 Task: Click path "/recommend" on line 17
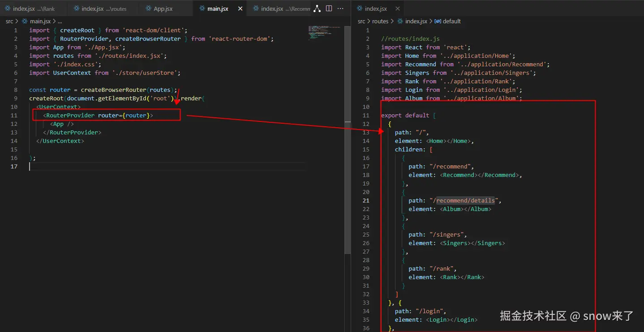441,166
